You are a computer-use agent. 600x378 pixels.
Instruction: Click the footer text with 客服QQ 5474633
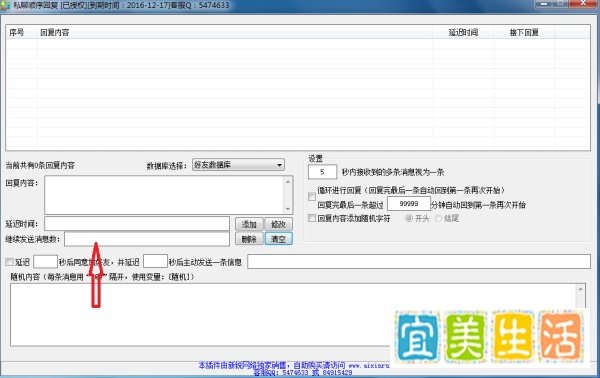[303, 372]
